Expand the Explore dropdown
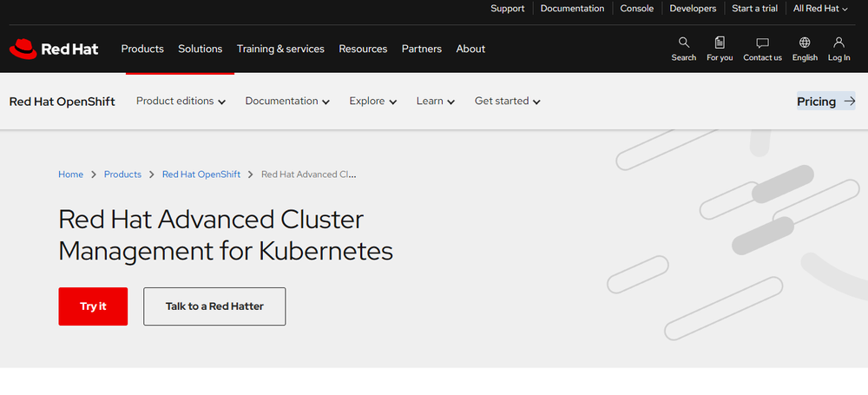The width and height of the screenshot is (868, 395). (373, 102)
